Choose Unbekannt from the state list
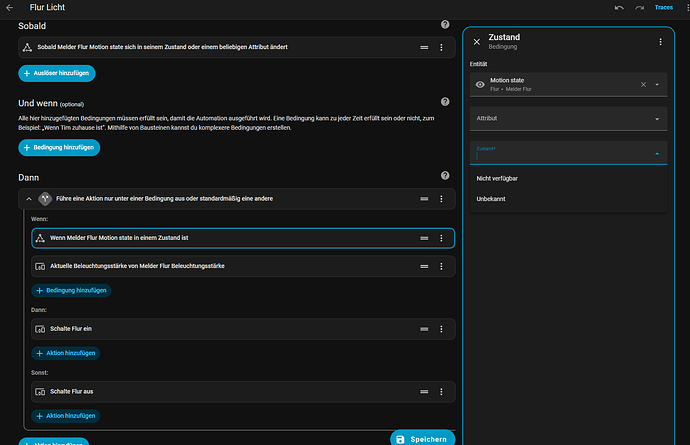Viewport: 690px width, 445px height. pos(569,199)
